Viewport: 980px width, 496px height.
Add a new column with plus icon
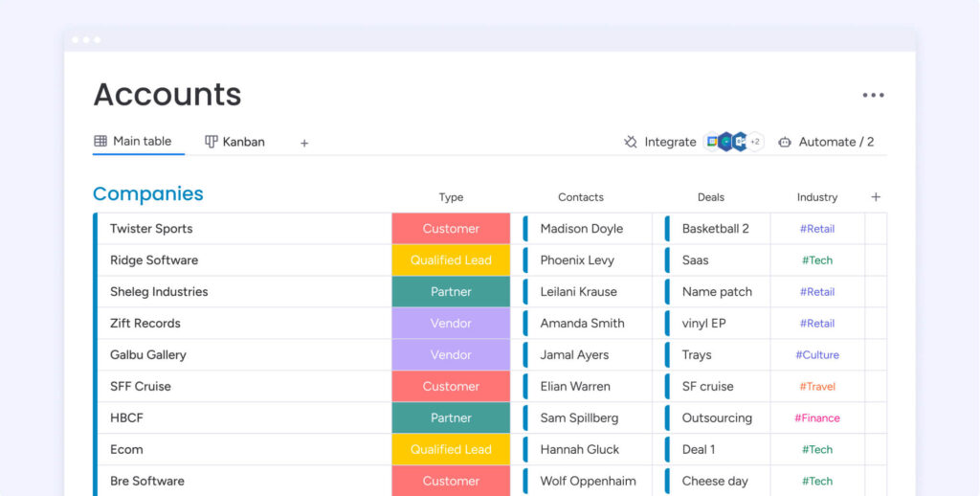coord(876,197)
